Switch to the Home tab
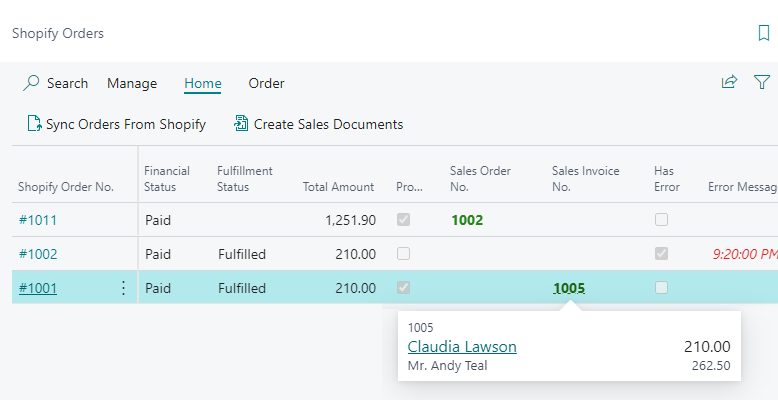Screen dimensions: 778x400 pyautogui.click(x=202, y=83)
